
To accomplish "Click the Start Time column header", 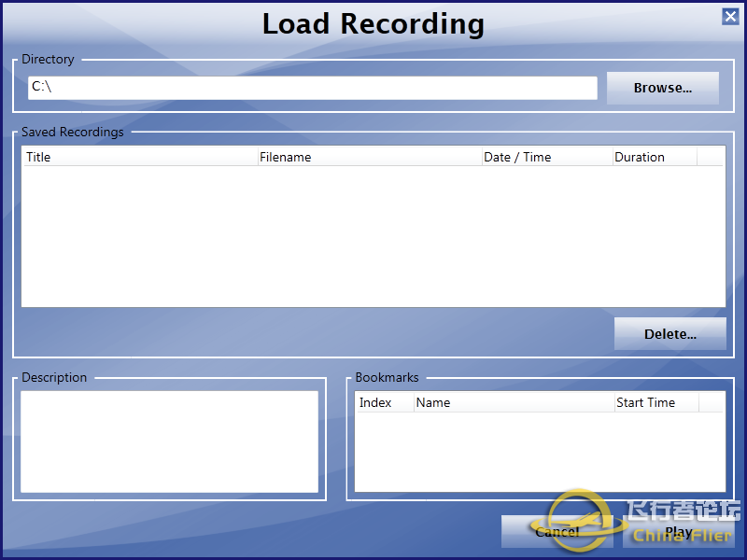I will 655,402.
